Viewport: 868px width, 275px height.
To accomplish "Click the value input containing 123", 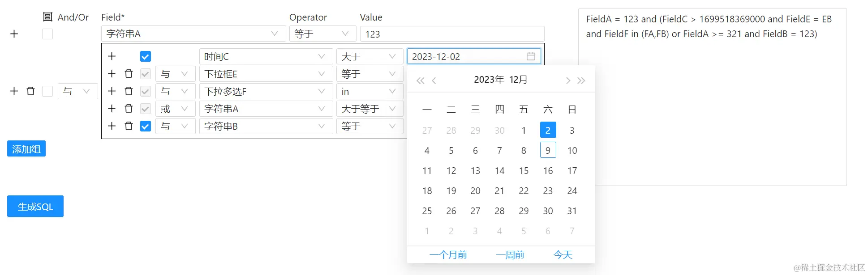I will tap(452, 34).
